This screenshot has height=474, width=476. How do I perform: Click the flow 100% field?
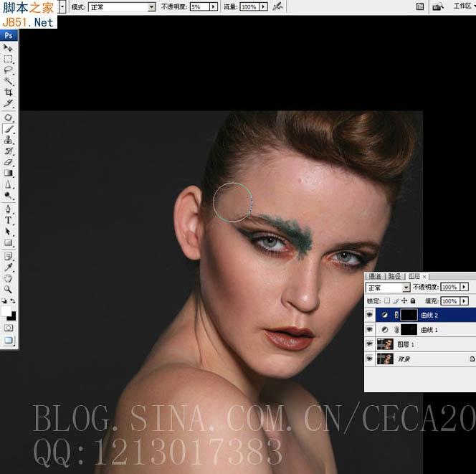[249, 6]
